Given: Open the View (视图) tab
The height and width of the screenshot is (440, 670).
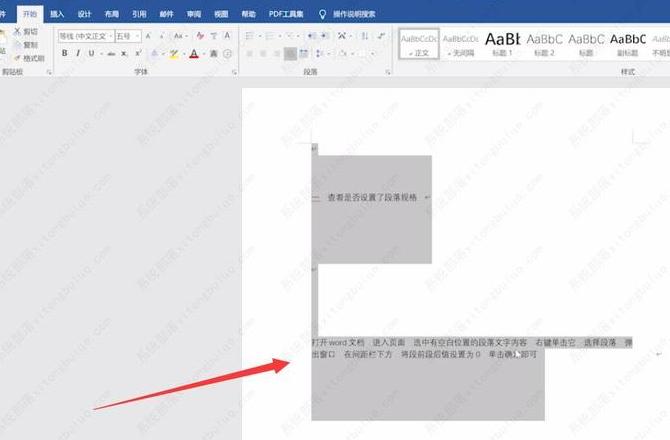Looking at the screenshot, I should point(221,14).
